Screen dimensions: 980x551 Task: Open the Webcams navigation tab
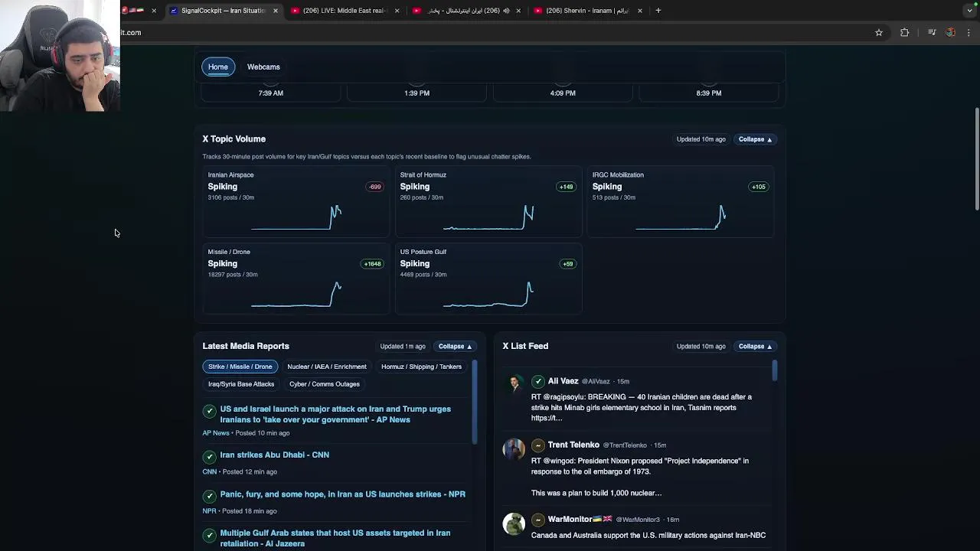click(263, 67)
